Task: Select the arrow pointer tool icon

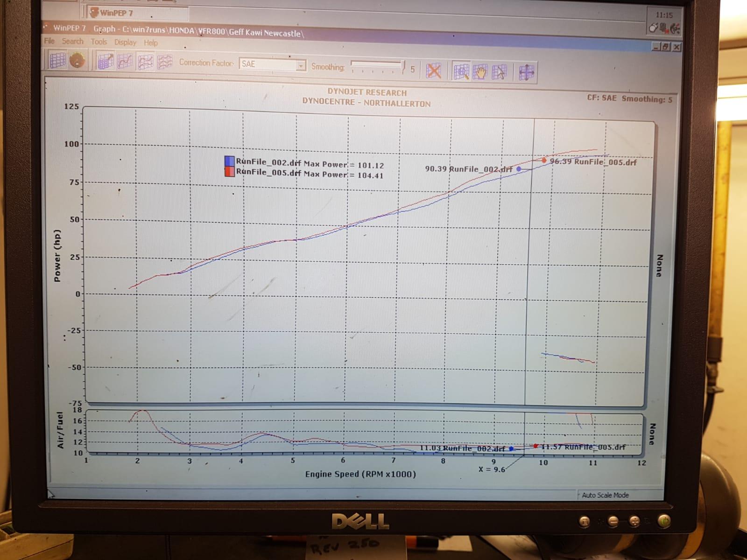Action: coord(499,73)
